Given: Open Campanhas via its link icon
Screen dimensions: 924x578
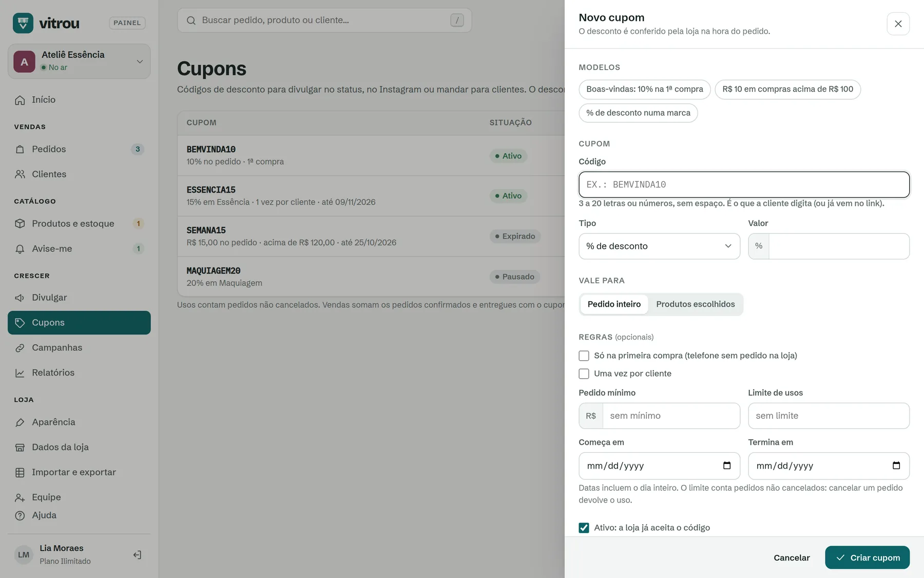Looking at the screenshot, I should 20,348.
